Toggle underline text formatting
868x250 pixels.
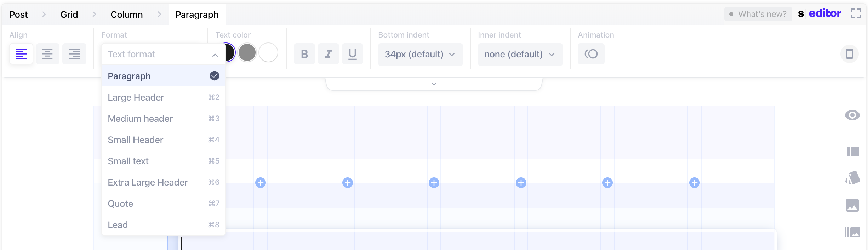point(352,54)
